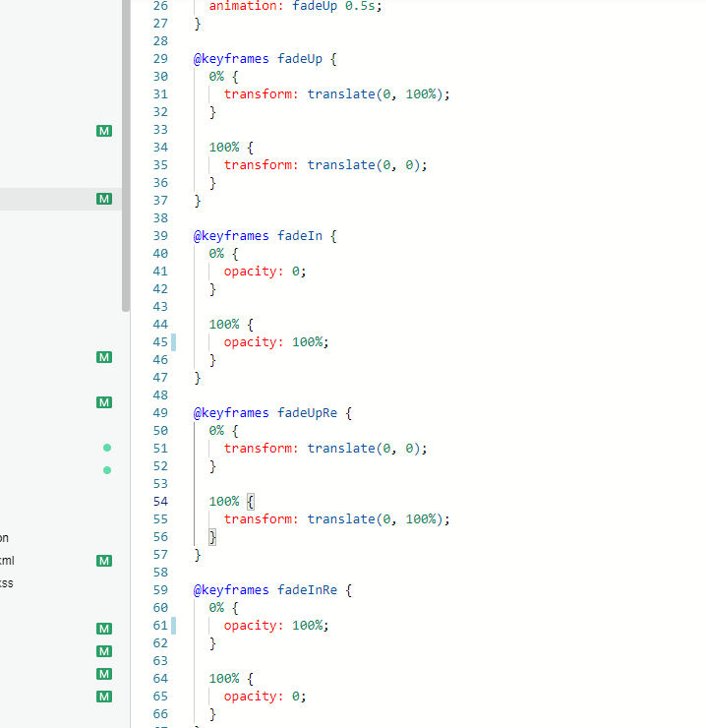Select sidebar item ending in 'on'
Screen dimensions: 706x728
click(4, 538)
